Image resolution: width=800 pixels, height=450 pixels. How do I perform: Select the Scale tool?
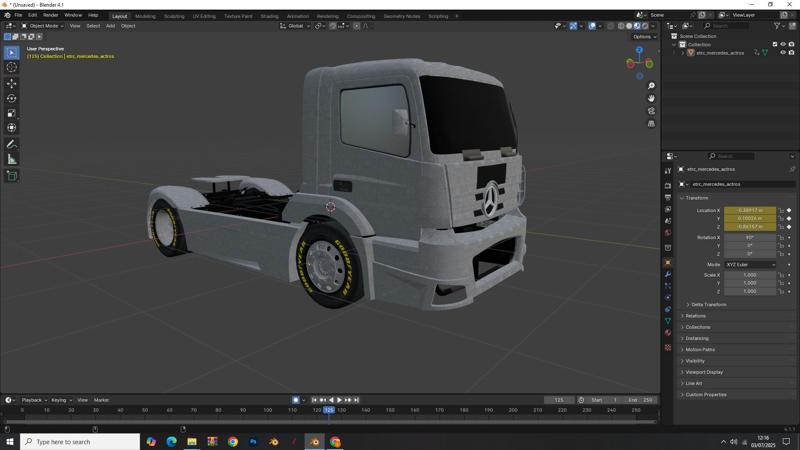(x=12, y=113)
